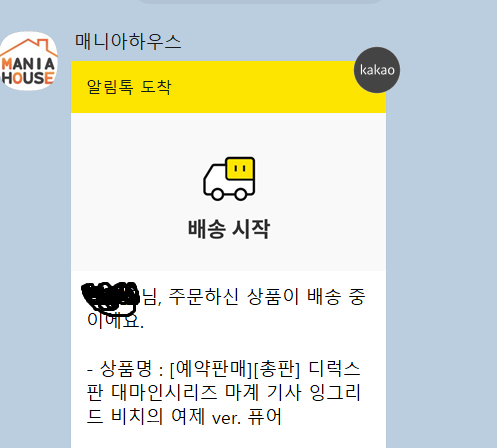The height and width of the screenshot is (448, 497).
Task: Click the yellow face on the truck
Action: (x=240, y=169)
